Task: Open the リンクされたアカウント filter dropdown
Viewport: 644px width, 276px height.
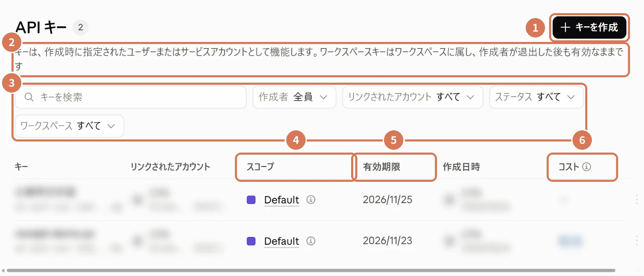Action: coord(412,97)
